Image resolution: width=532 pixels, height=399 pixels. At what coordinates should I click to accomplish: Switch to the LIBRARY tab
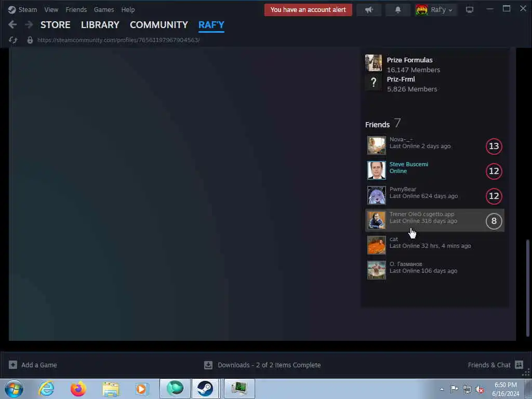click(100, 25)
